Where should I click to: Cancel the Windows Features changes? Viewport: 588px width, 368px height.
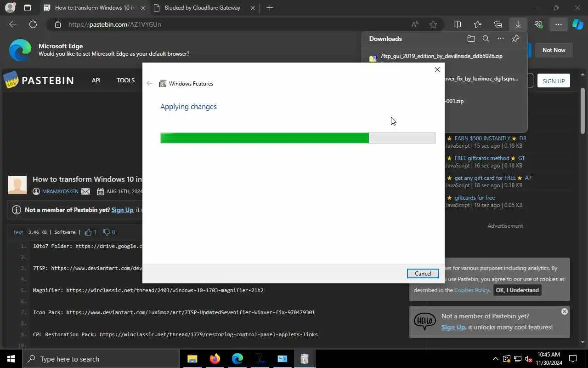[x=423, y=273]
